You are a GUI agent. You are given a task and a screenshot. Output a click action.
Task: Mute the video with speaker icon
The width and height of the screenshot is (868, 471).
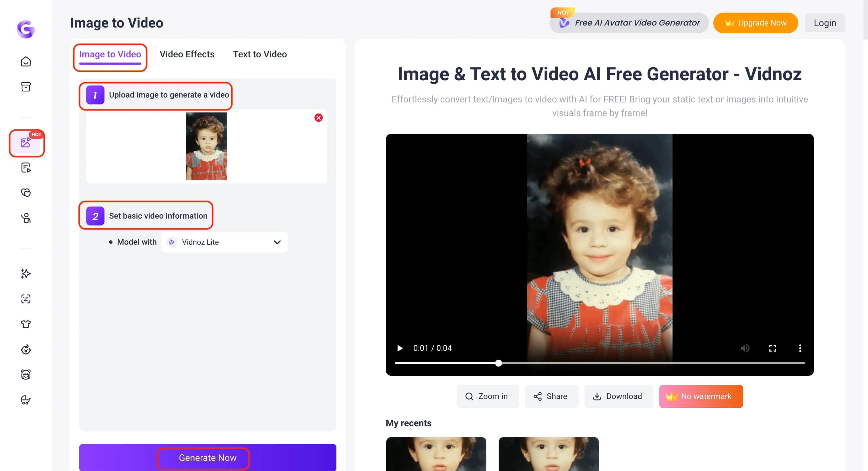coord(745,348)
